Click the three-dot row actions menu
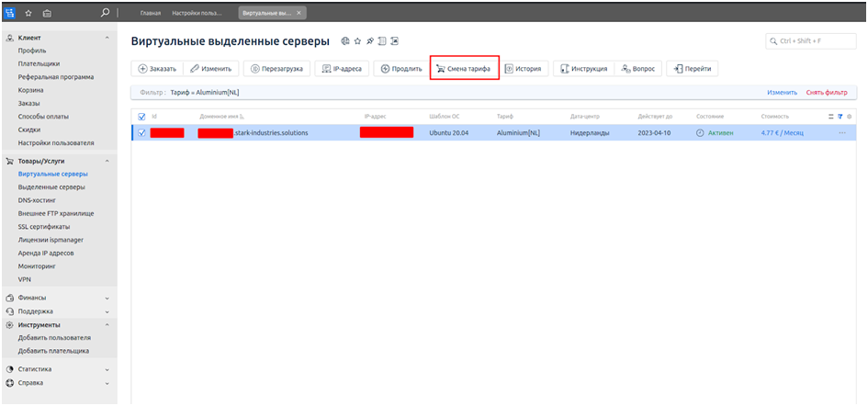The width and height of the screenshot is (868, 406). coord(841,133)
